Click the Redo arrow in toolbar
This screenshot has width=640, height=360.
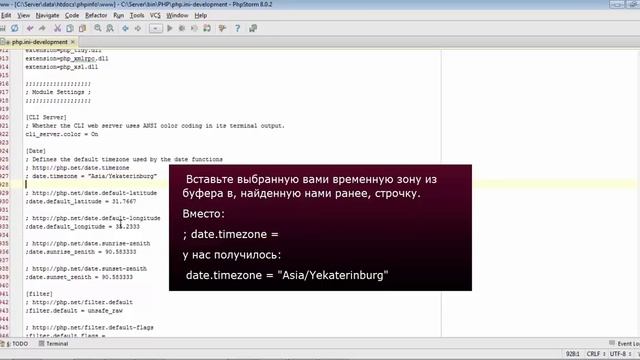pyautogui.click(x=42, y=28)
